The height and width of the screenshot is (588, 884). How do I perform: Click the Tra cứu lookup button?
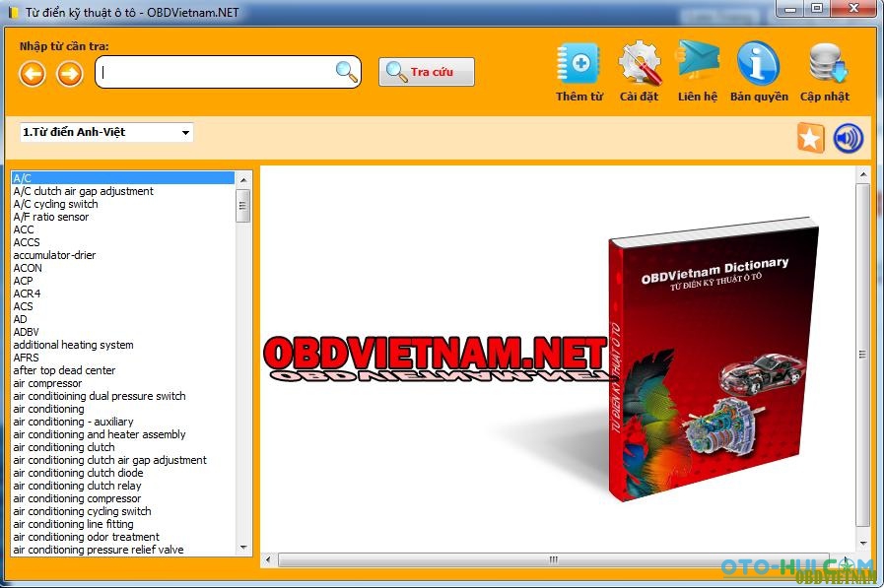426,72
